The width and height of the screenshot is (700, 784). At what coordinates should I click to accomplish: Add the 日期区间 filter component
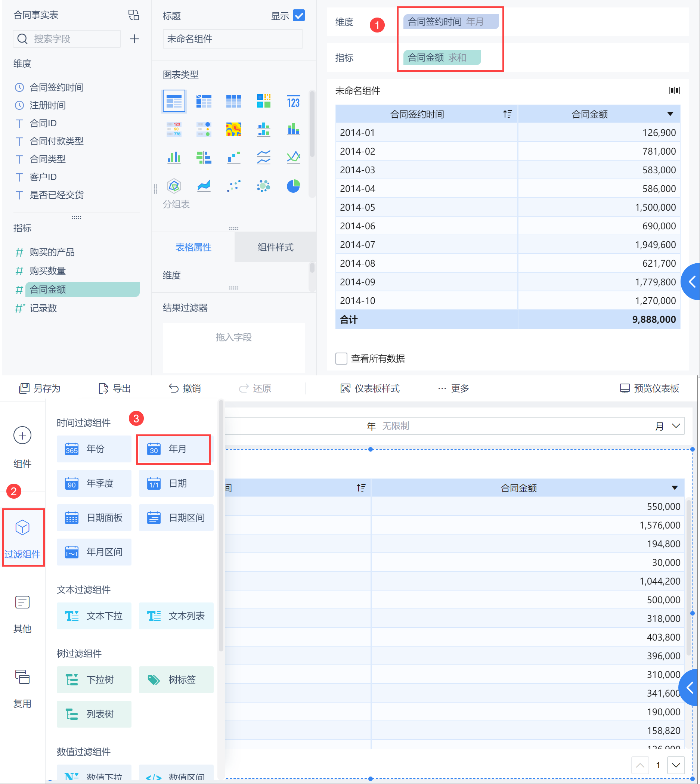[176, 518]
